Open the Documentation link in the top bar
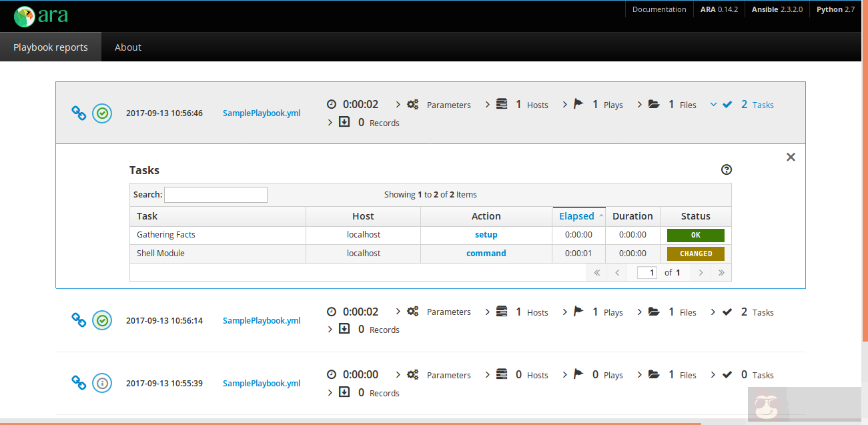This screenshot has height=425, width=868. pyautogui.click(x=659, y=9)
